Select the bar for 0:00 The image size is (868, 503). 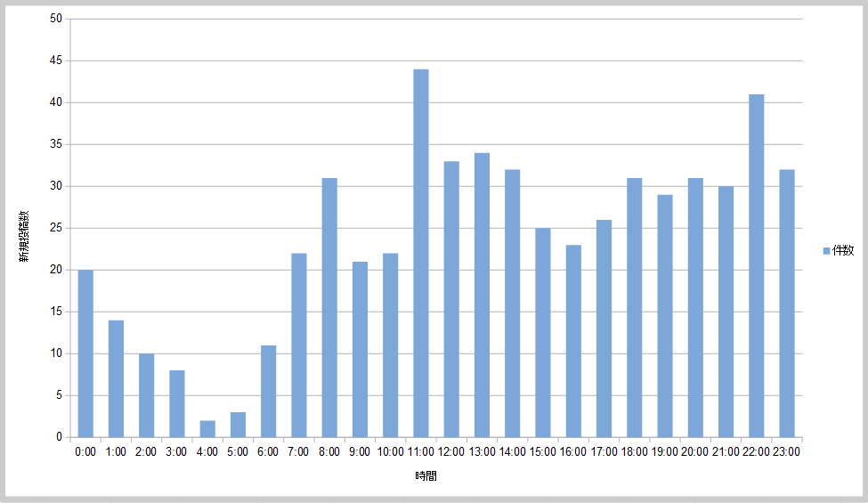(85, 353)
